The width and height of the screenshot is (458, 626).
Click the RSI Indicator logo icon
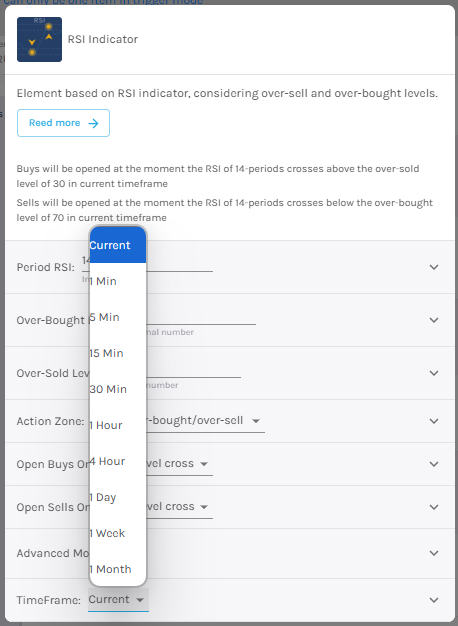coord(39,39)
